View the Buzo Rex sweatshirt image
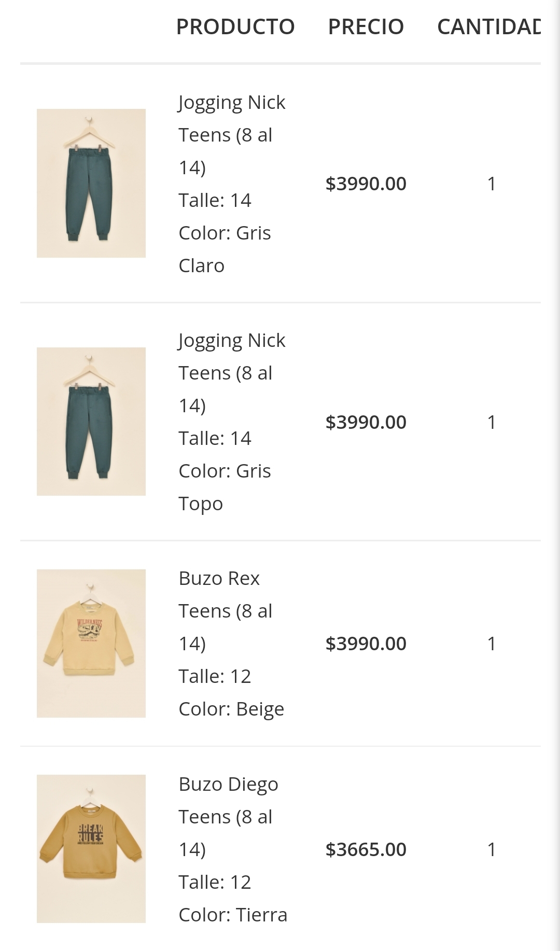This screenshot has width=560, height=951. pyautogui.click(x=91, y=644)
